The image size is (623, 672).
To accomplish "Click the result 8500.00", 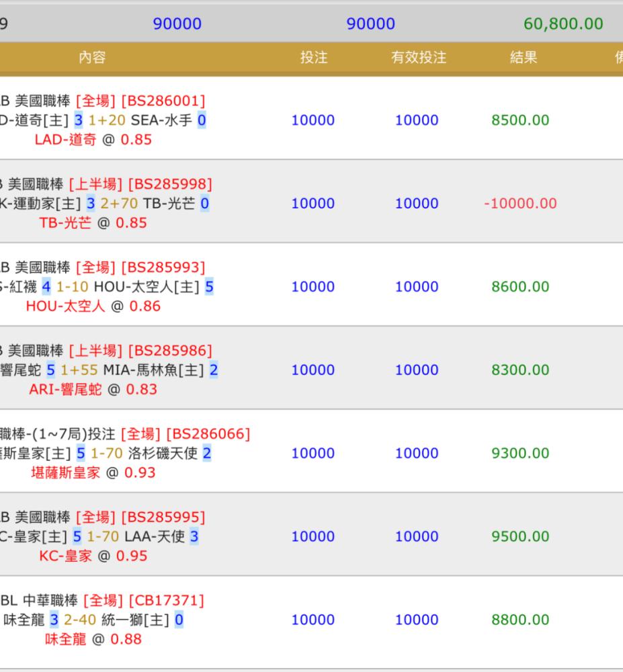I will tap(520, 120).
